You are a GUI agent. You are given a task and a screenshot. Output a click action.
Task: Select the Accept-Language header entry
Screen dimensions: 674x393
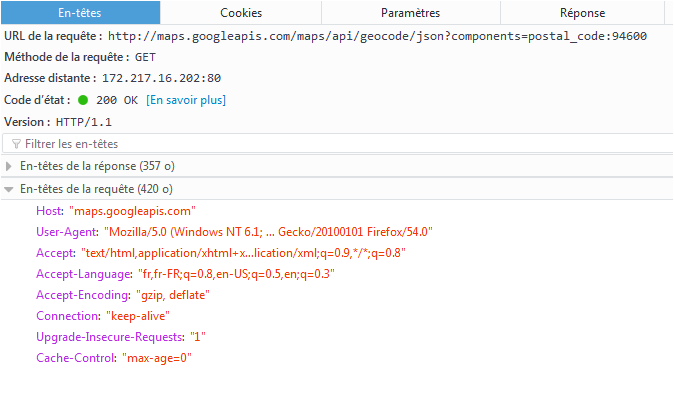click(185, 274)
